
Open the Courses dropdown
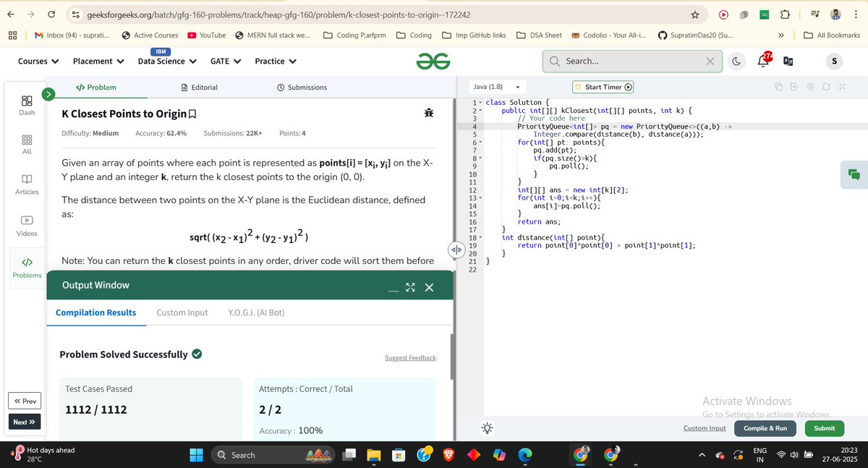[38, 61]
